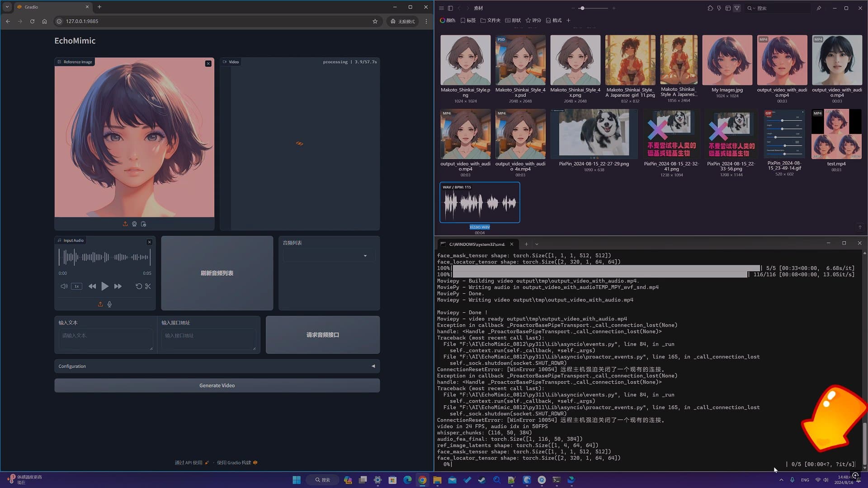Select the My Images.jpg thumbnail
868x488 pixels.
[x=727, y=61]
